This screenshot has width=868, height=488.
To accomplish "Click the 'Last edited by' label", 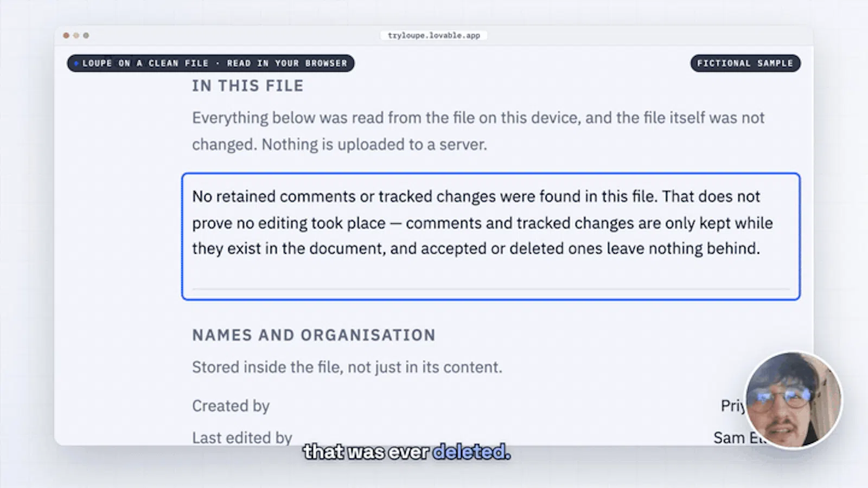I will (242, 438).
